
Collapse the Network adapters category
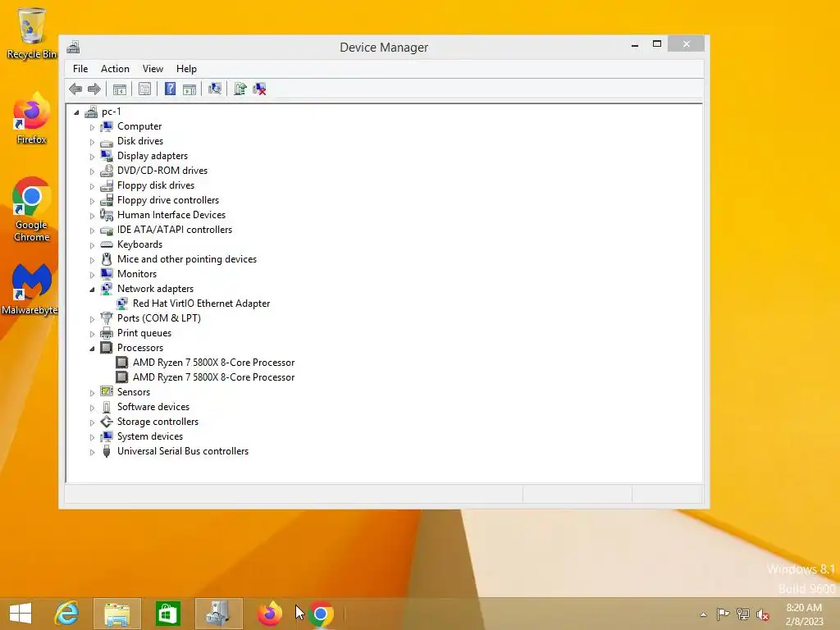point(92,290)
